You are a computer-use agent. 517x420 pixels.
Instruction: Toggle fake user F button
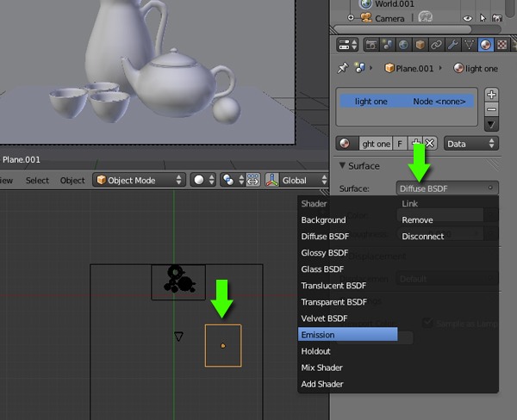coord(400,144)
